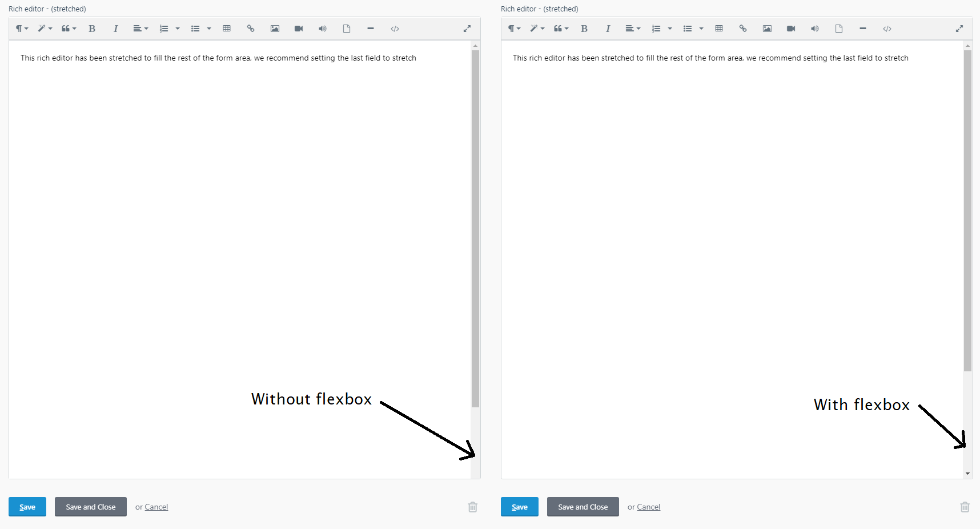This screenshot has height=529, width=980.
Task: Click the scrollbar of the left editor
Action: pos(475,229)
